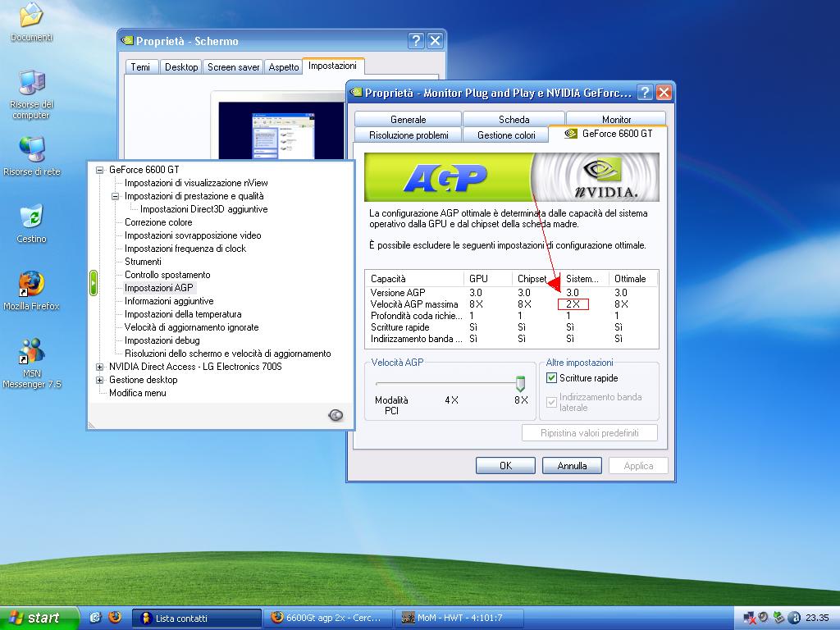Open Screen saver tab in Proprietà - Schermo
The image size is (840, 630).
tap(234, 67)
